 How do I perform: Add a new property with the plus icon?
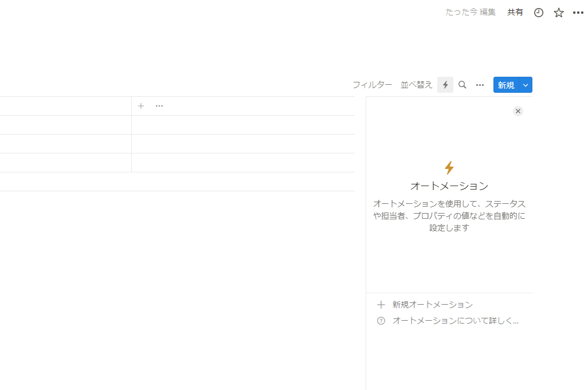click(141, 106)
